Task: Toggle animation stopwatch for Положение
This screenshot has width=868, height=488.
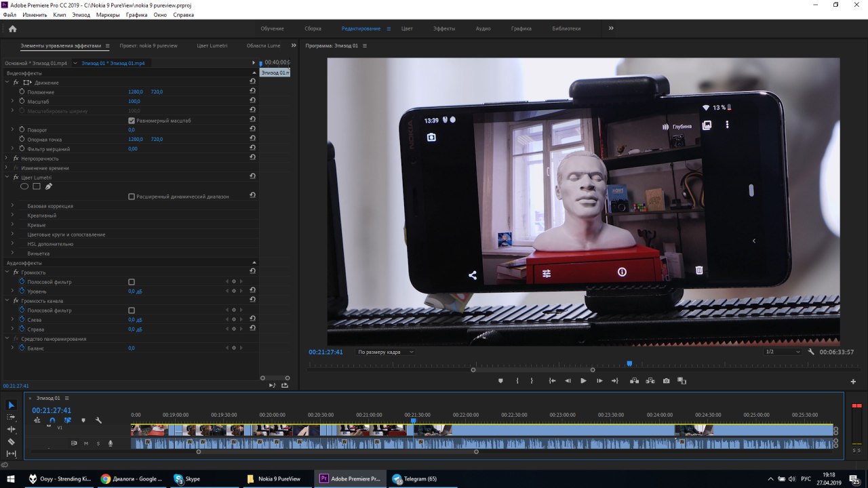Action: pyautogui.click(x=22, y=91)
